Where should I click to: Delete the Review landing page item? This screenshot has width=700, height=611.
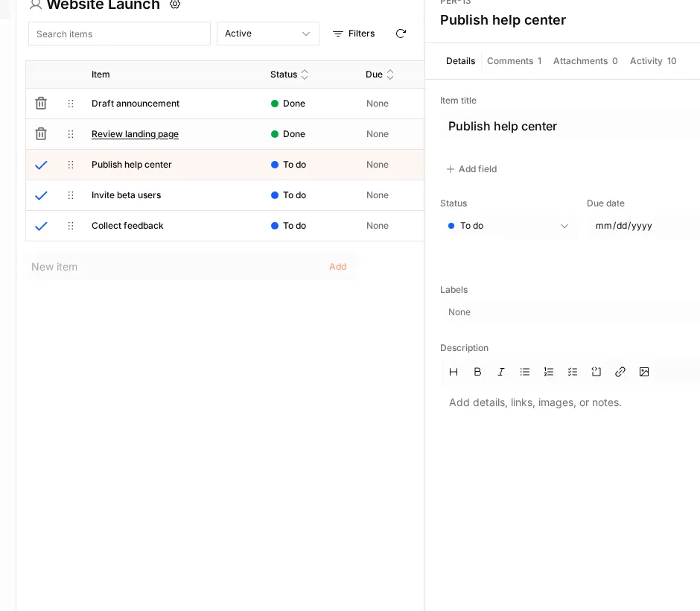tap(41, 134)
